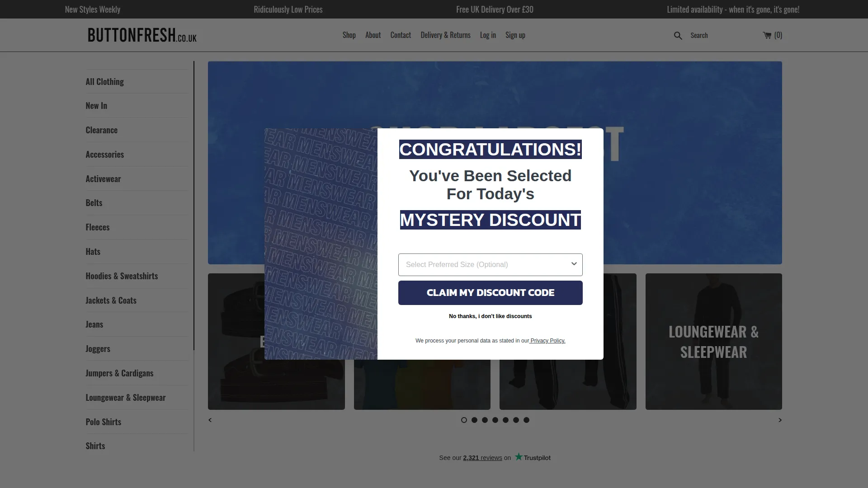Open the Shop menu
868x488 pixels.
349,35
